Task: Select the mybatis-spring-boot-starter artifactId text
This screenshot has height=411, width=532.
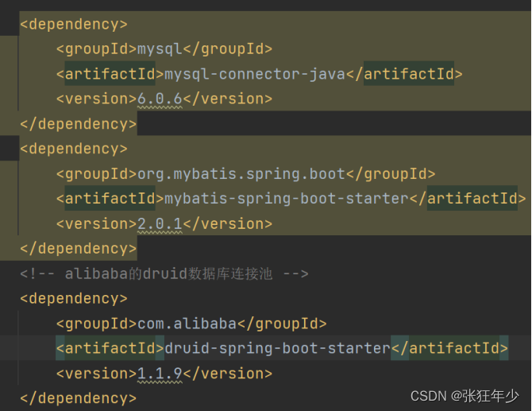Action: [287, 199]
